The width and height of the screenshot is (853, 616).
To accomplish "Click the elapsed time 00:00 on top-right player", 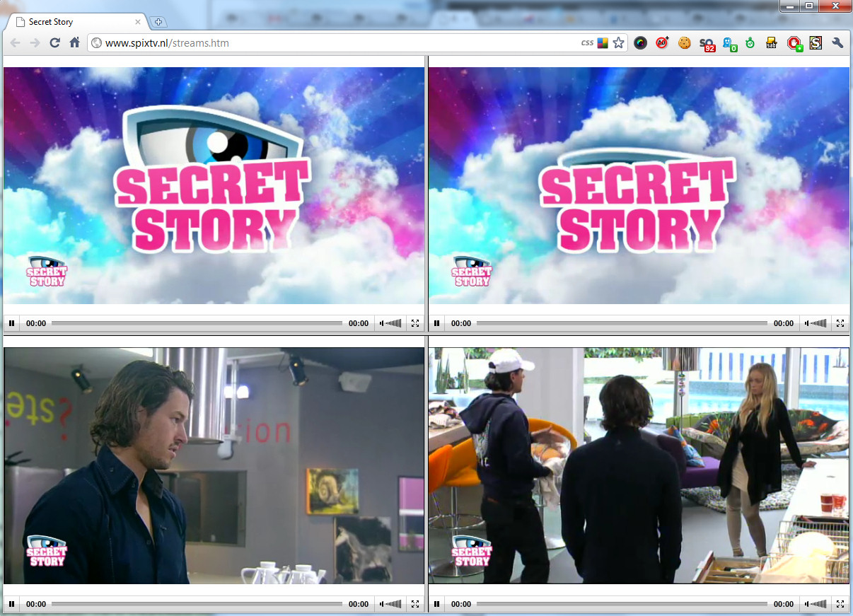I will pyautogui.click(x=461, y=323).
